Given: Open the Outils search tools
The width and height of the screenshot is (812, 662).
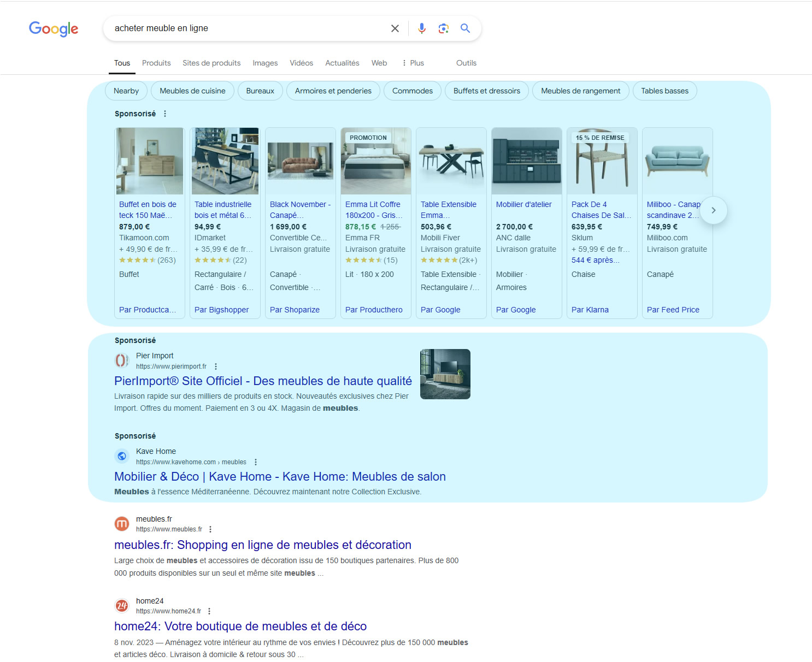Looking at the screenshot, I should (466, 63).
